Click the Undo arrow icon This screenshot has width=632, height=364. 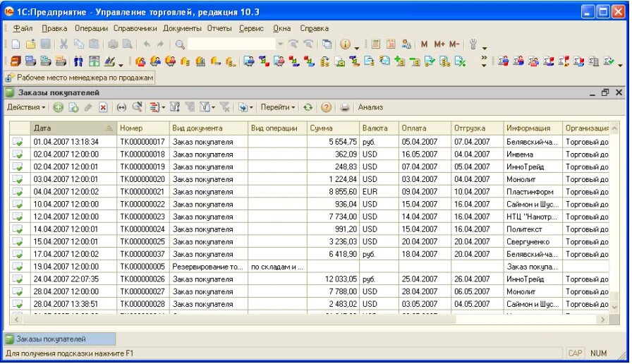pyautogui.click(x=147, y=44)
